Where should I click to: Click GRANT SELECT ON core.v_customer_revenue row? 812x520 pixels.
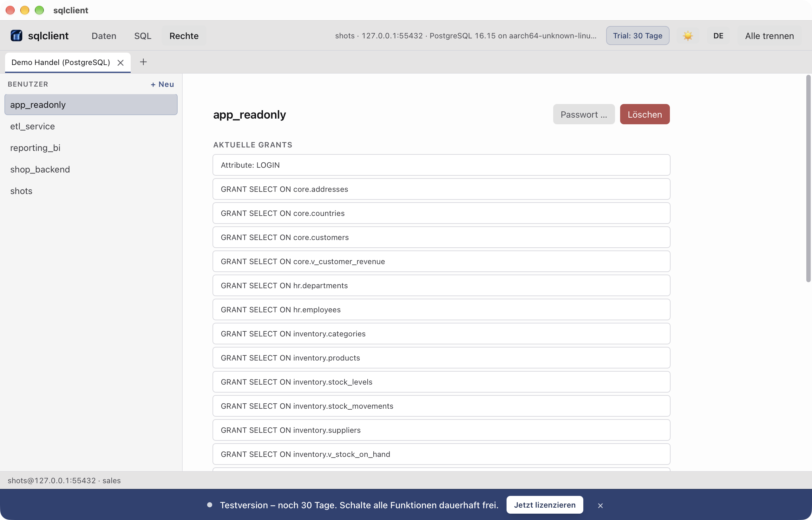click(x=441, y=261)
